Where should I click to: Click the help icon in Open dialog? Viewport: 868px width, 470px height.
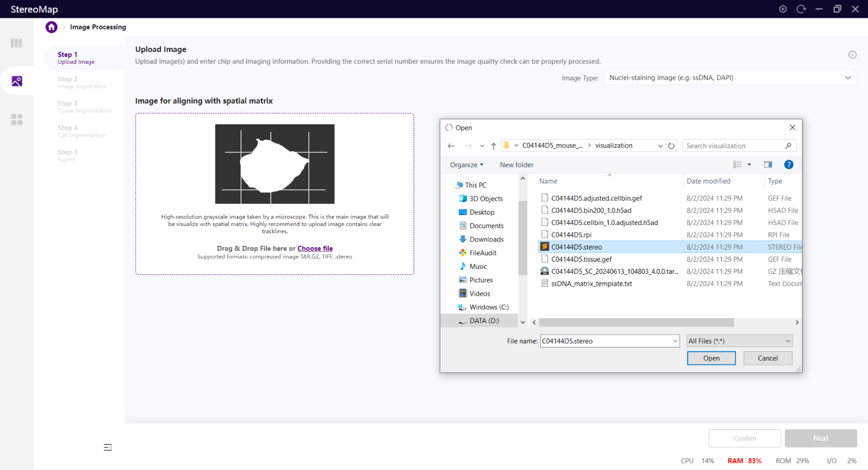789,165
